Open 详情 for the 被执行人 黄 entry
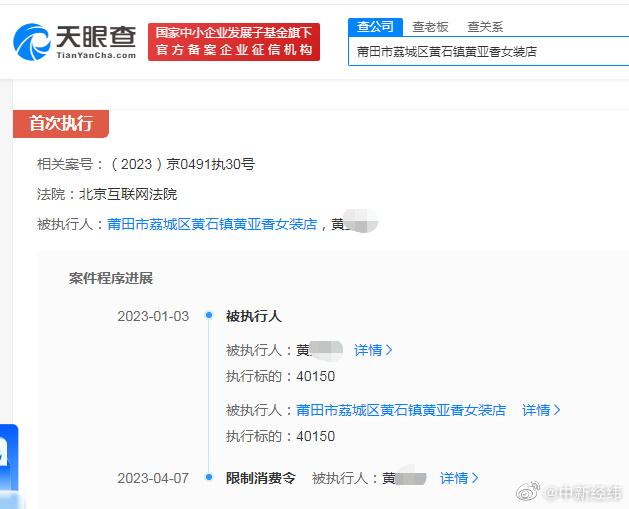The width and height of the screenshot is (629, 509). pyautogui.click(x=373, y=350)
